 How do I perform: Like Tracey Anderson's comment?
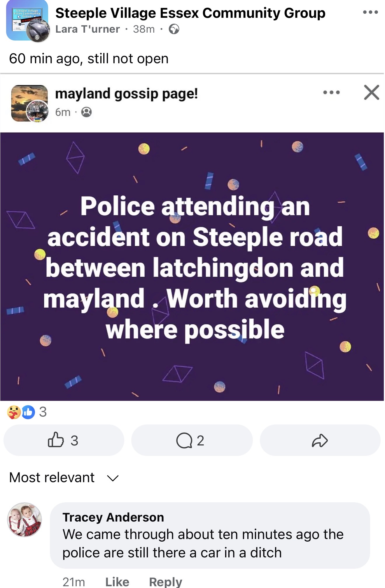[x=117, y=582]
